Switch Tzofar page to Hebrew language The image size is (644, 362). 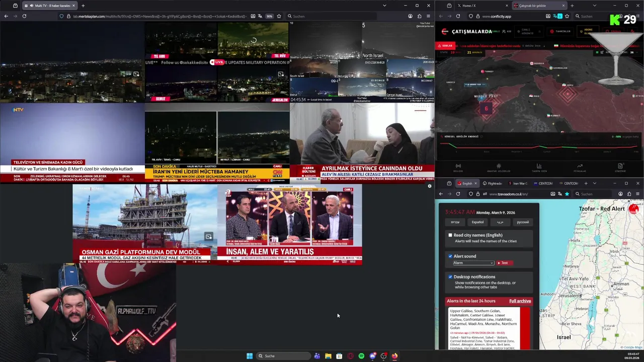(x=455, y=222)
